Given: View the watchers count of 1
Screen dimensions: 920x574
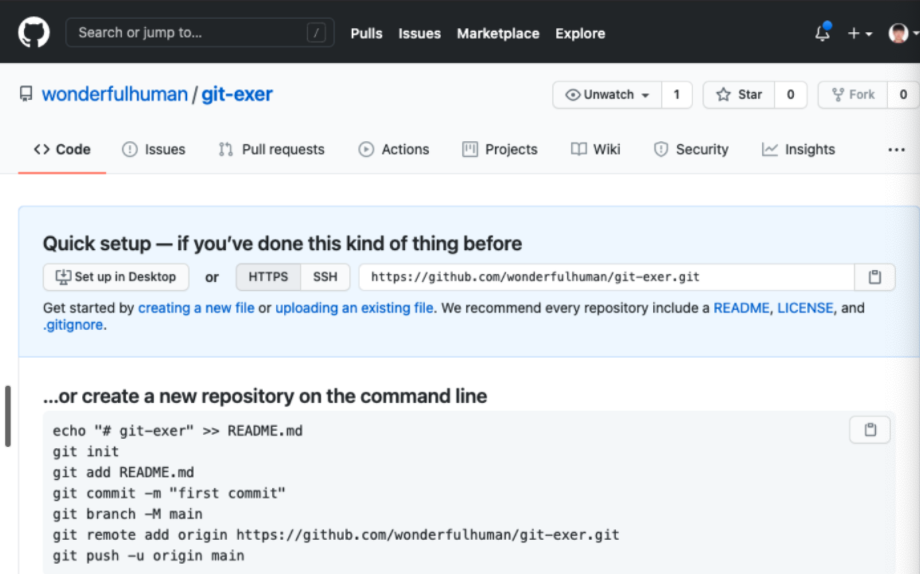Looking at the screenshot, I should pos(677,94).
